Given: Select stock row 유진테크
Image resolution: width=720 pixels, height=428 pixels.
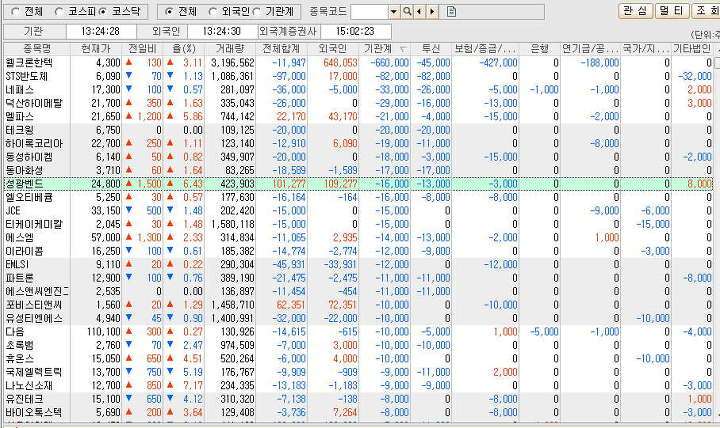Looking at the screenshot, I should [358, 399].
